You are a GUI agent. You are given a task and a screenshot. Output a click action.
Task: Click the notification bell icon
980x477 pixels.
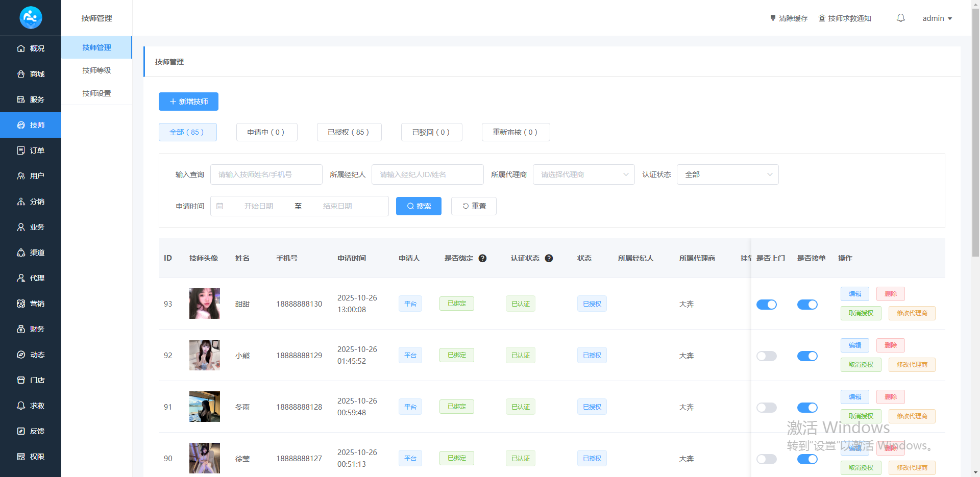[x=900, y=18]
